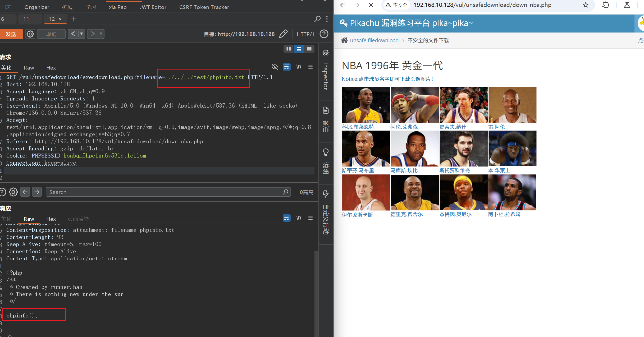The width and height of the screenshot is (644, 337).
Task: Click the help question mark beside HTTP/1
Action: coord(324,34)
